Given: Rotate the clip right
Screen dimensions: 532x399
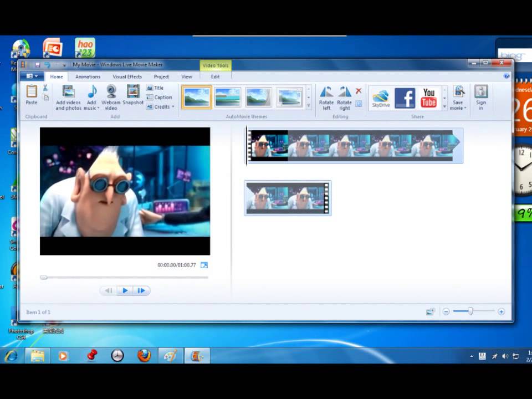Looking at the screenshot, I should click(344, 98).
